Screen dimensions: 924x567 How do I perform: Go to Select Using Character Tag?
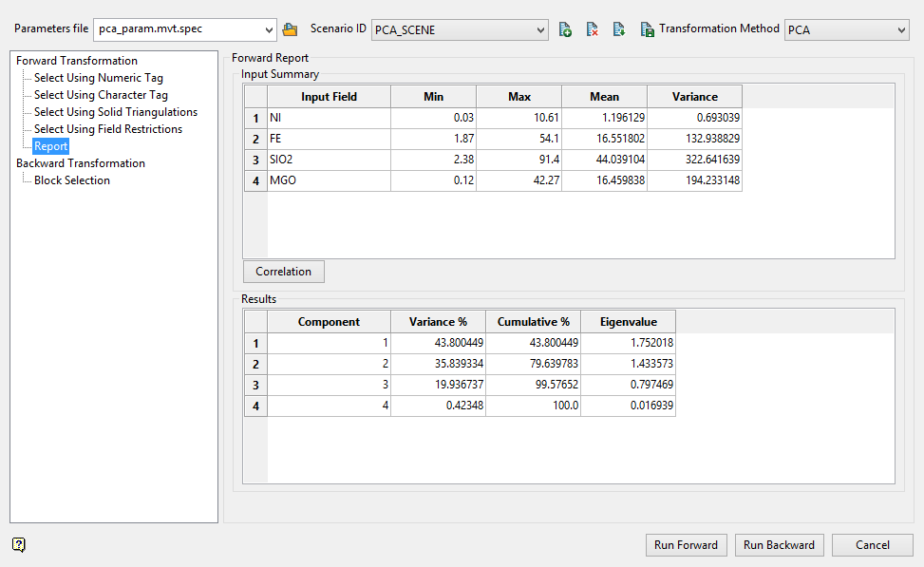[101, 95]
